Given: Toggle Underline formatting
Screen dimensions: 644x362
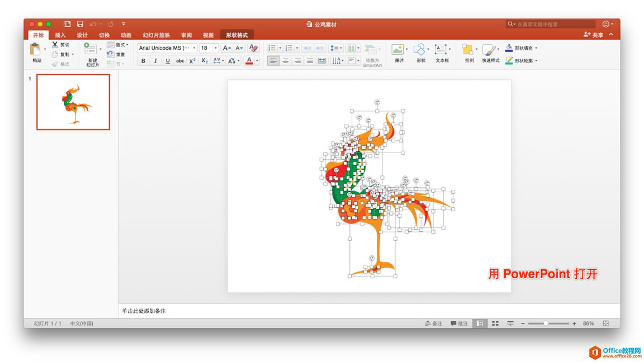Looking at the screenshot, I should coord(168,61).
